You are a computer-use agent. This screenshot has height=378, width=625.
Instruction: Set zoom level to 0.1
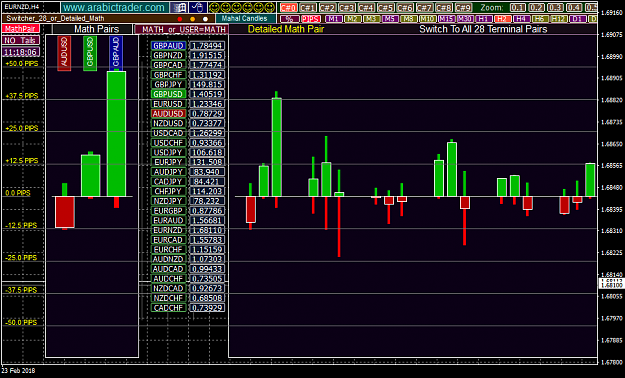[518, 8]
